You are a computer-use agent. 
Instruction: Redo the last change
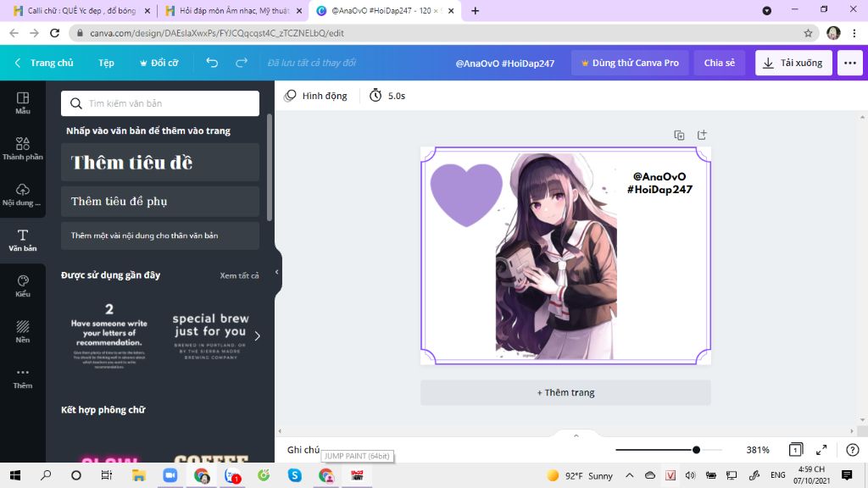[242, 63]
